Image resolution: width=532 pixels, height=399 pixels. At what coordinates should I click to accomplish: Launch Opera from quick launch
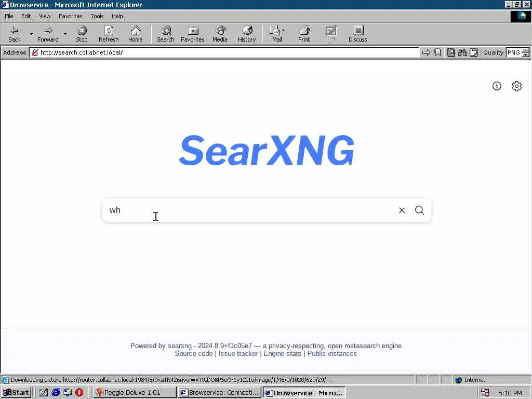[79, 393]
